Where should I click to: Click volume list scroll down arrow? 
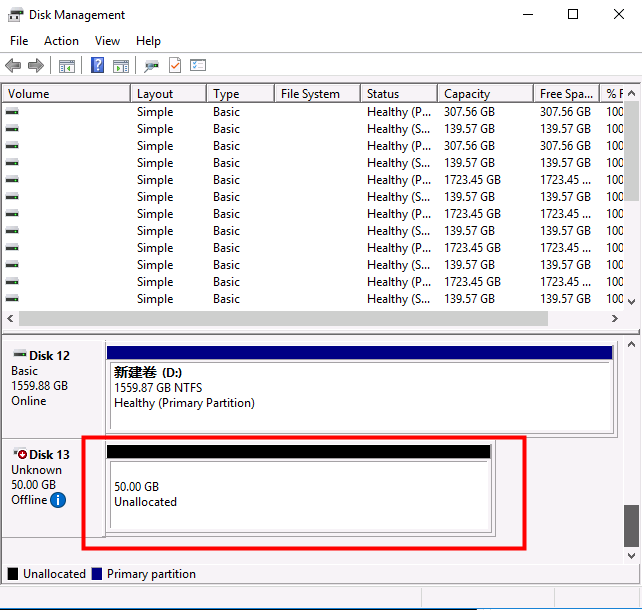pyautogui.click(x=631, y=302)
